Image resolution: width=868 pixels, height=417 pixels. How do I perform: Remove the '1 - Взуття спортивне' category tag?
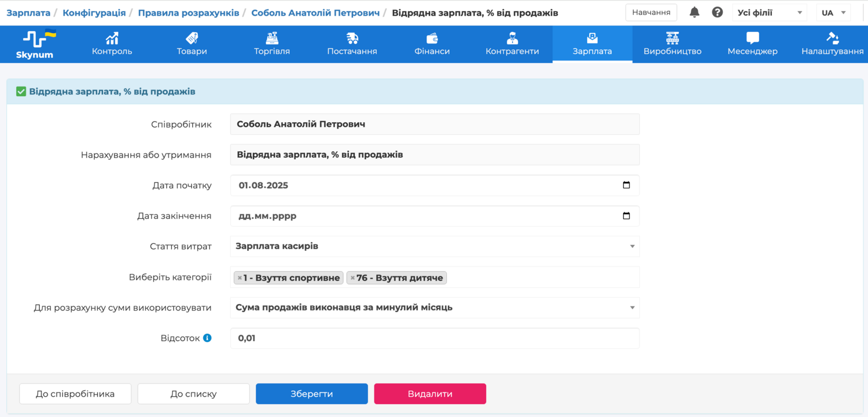(x=240, y=278)
